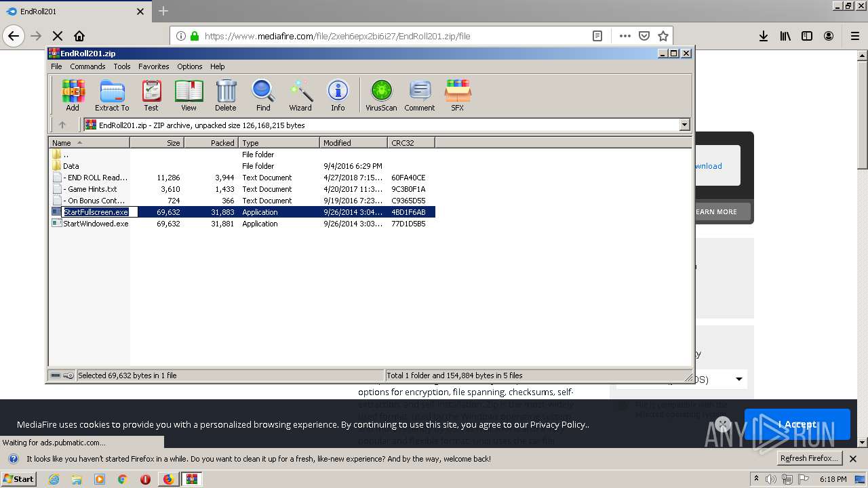The image size is (868, 488).
Task: Sort files by the Name column
Action: pyautogui.click(x=89, y=142)
